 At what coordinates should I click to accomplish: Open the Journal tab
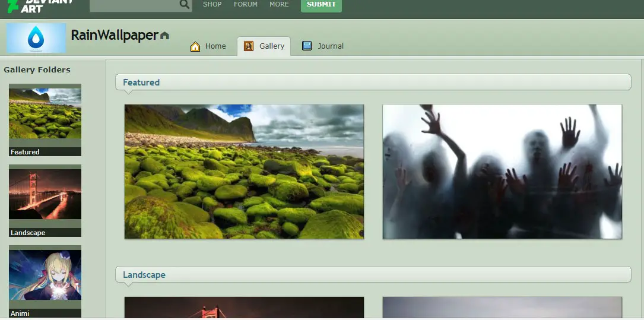pyautogui.click(x=323, y=46)
